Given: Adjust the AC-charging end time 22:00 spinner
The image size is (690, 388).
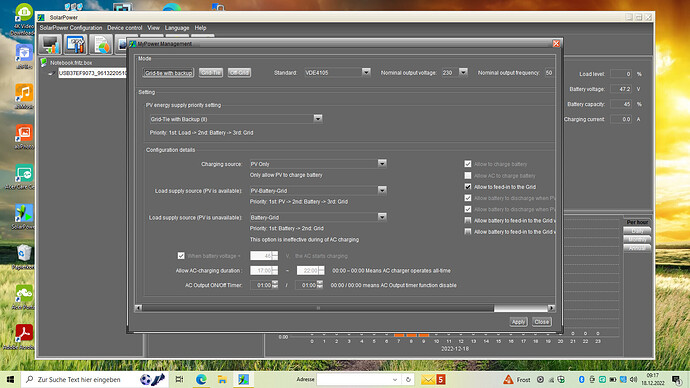Looking at the screenshot, I should point(321,270).
